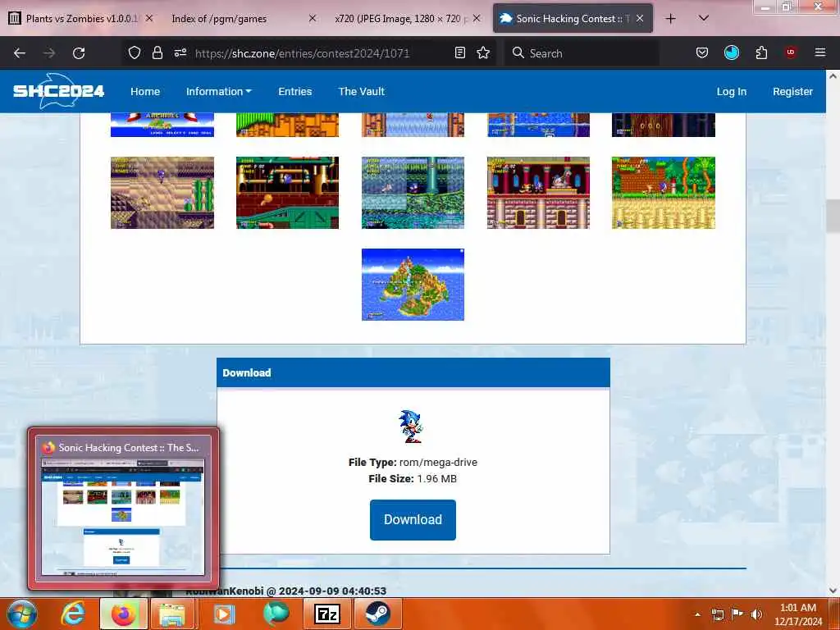Open the green globe taskbar app
Viewport: 840px width, 630px height.
tap(276, 614)
